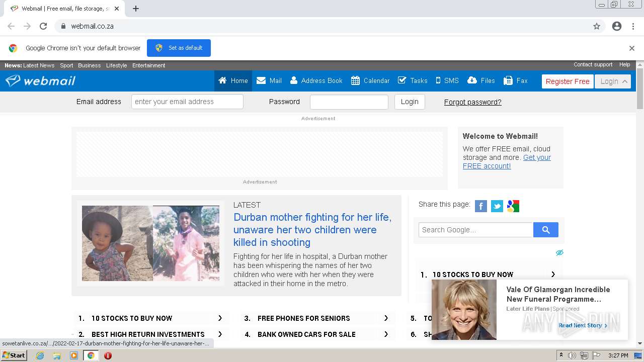Bookmark this page with star icon
Viewport: 644px width, 362px height.
(x=597, y=26)
